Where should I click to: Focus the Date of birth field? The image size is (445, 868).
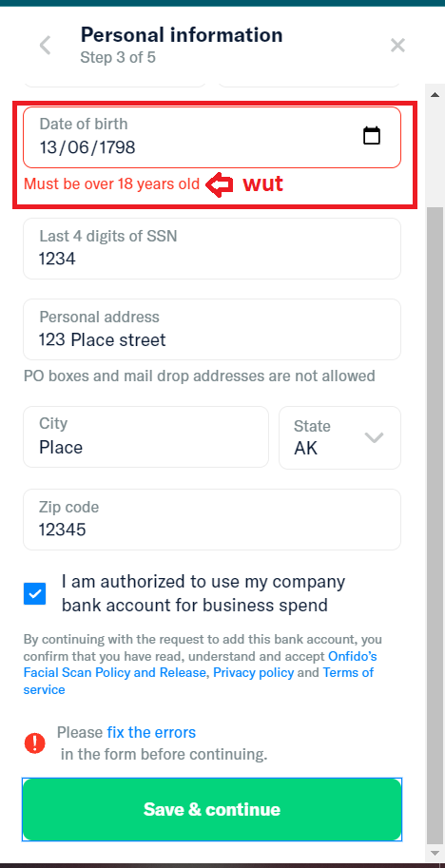point(212,137)
